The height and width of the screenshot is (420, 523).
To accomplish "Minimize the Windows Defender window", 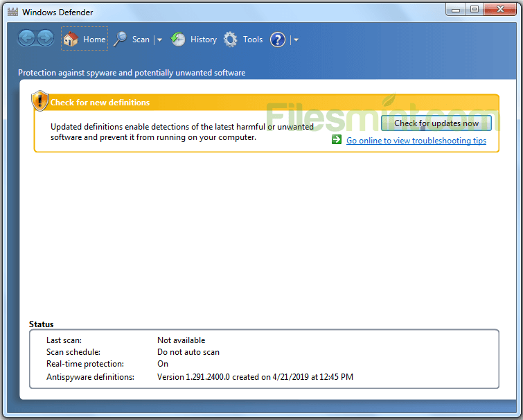I will 456,10.
